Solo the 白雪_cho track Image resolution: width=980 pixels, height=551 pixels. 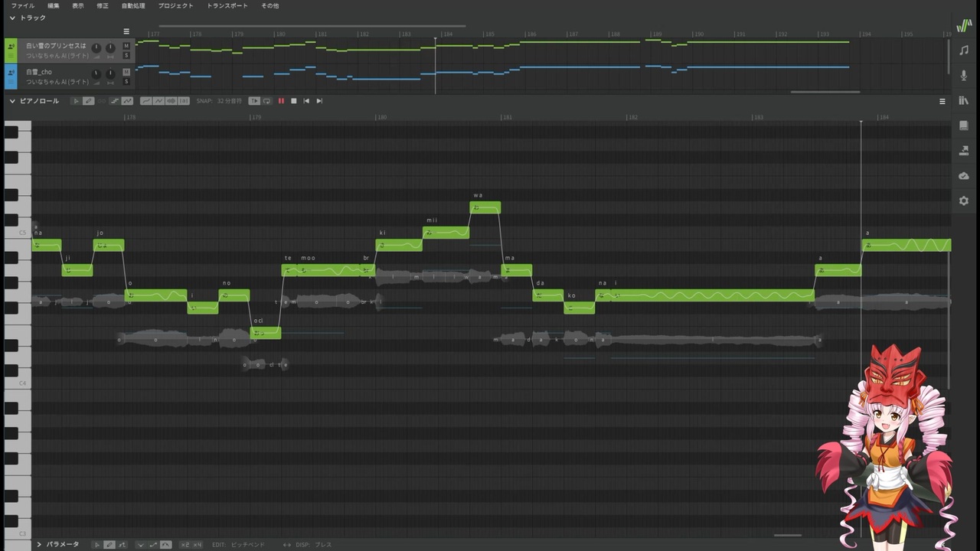[x=126, y=81]
